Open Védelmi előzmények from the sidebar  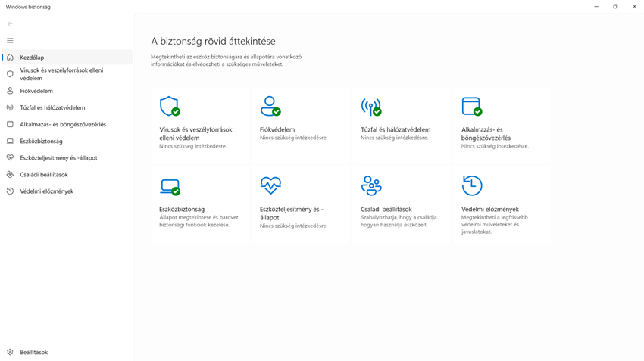[67, 191]
